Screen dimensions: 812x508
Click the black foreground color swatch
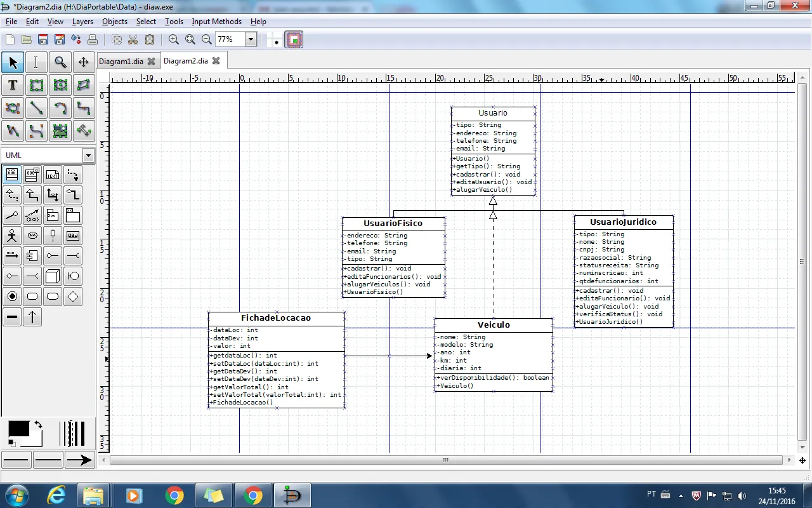(x=18, y=429)
